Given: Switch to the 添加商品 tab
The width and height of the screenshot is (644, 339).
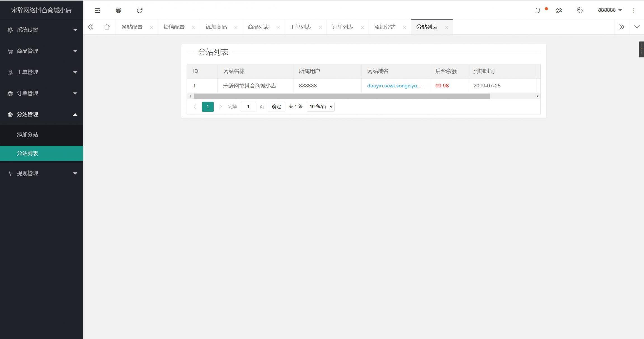Looking at the screenshot, I should pyautogui.click(x=216, y=27).
